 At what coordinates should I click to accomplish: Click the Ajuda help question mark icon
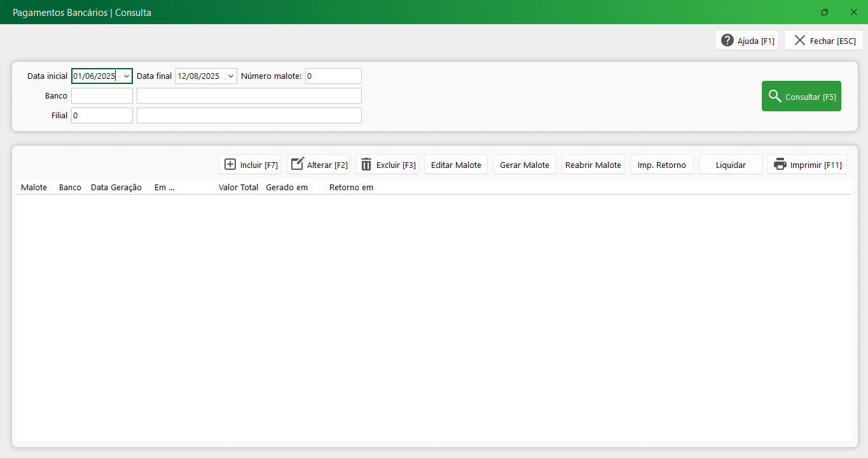click(727, 41)
